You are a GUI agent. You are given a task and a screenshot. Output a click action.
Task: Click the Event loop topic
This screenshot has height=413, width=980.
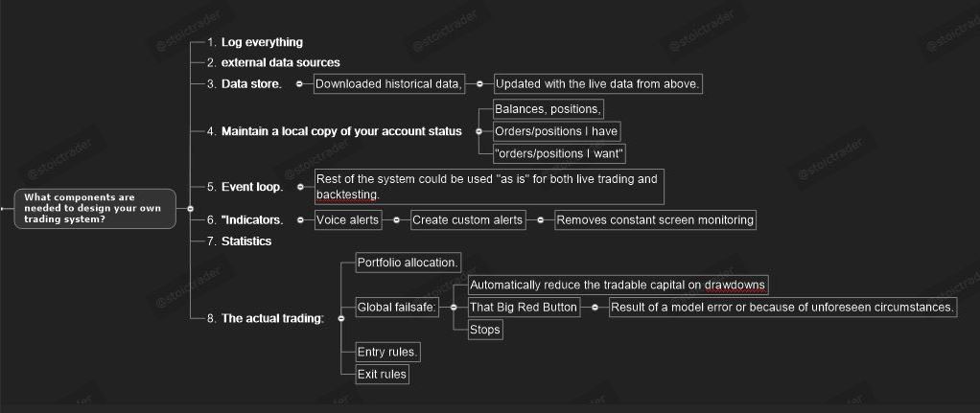pos(251,187)
